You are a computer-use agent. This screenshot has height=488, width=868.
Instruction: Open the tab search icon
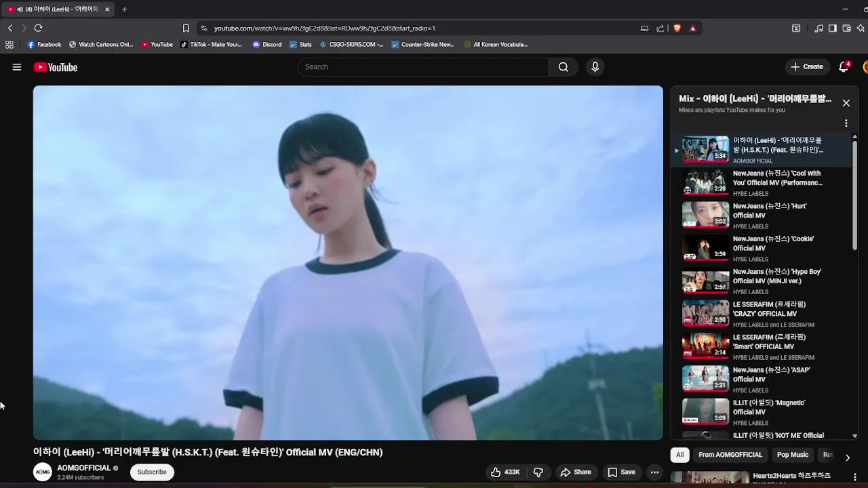[796, 28]
